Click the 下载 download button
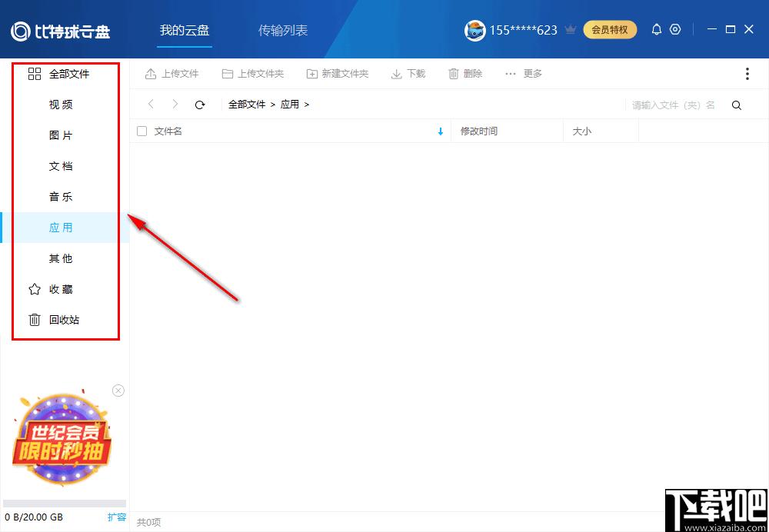Viewport: 769px width, 532px height. 408,74
